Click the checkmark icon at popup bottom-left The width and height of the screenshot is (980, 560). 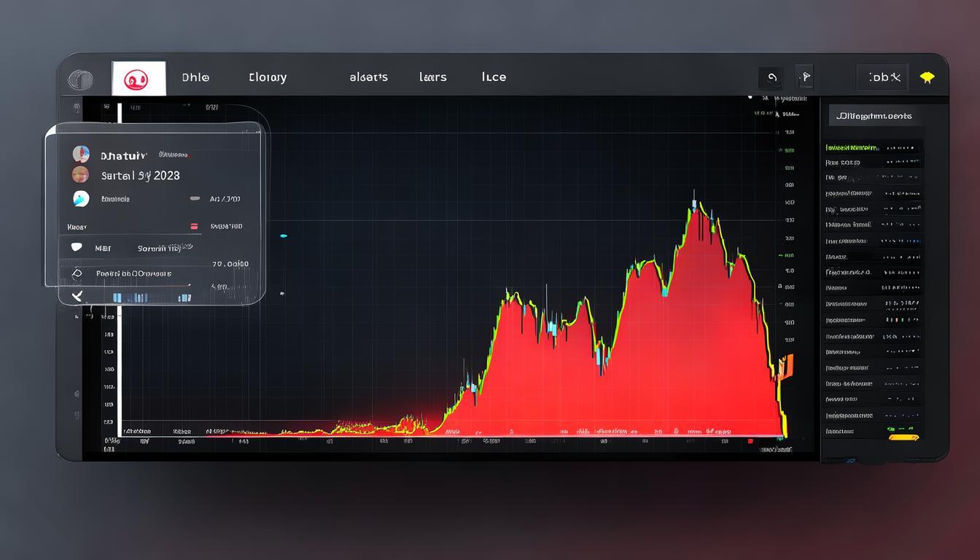pyautogui.click(x=77, y=296)
